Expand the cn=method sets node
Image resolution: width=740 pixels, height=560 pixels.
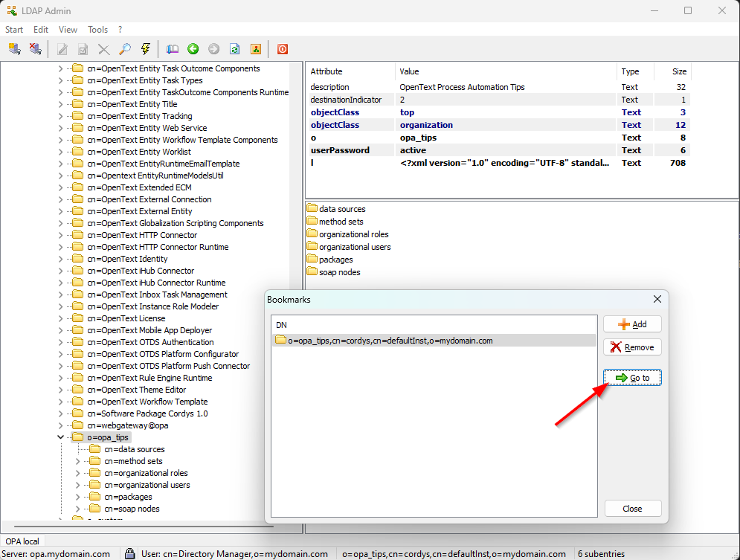pyautogui.click(x=78, y=461)
